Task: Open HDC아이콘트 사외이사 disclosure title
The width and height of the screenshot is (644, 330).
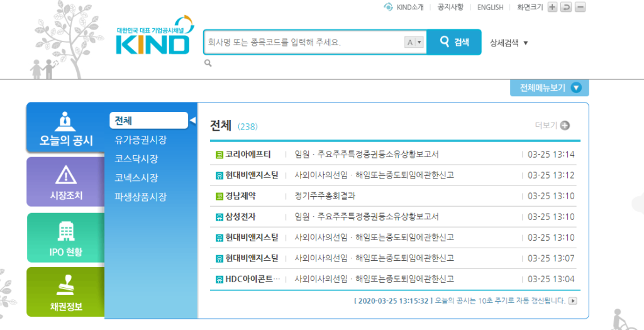Action: (374, 280)
